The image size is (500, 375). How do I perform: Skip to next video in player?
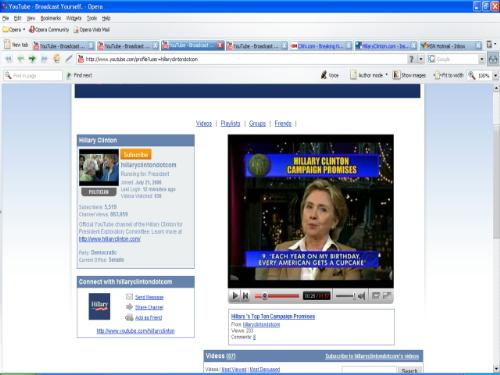pos(246,295)
